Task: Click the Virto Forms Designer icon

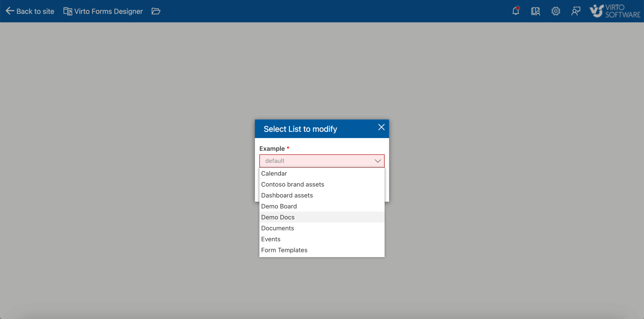Action: point(67,11)
